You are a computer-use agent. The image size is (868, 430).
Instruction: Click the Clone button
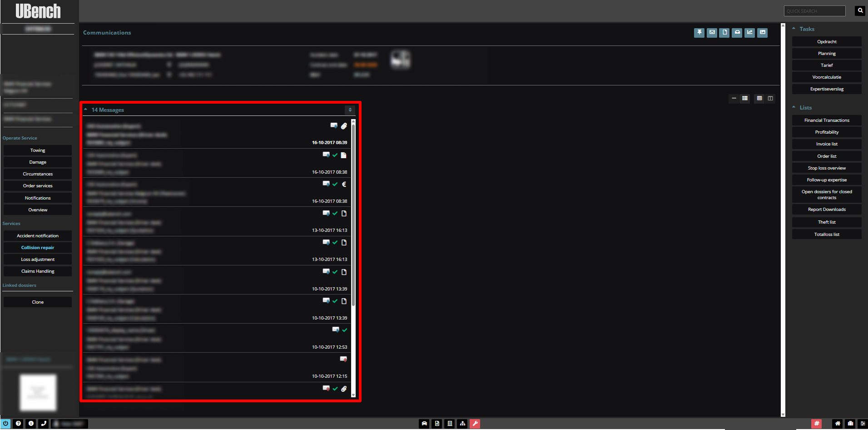point(38,302)
